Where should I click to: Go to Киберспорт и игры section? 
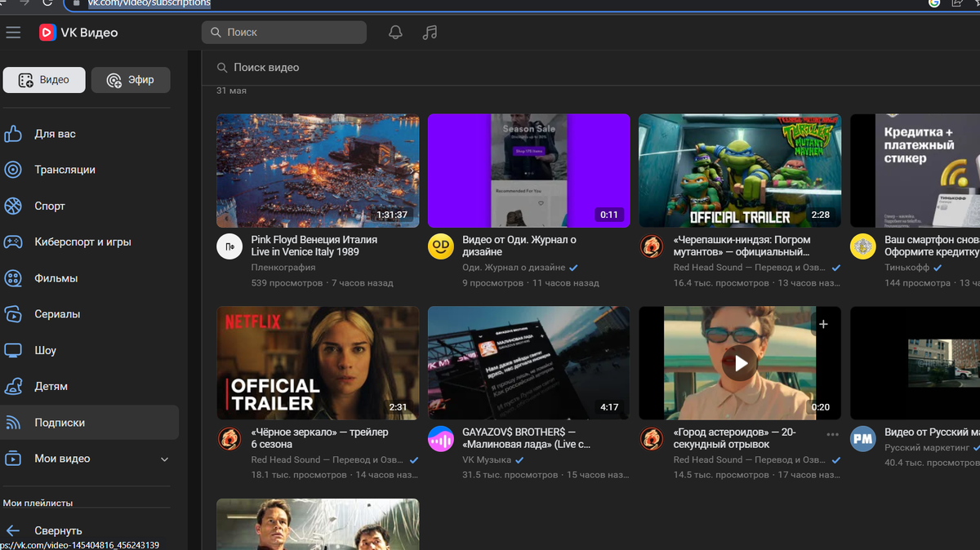[82, 242]
